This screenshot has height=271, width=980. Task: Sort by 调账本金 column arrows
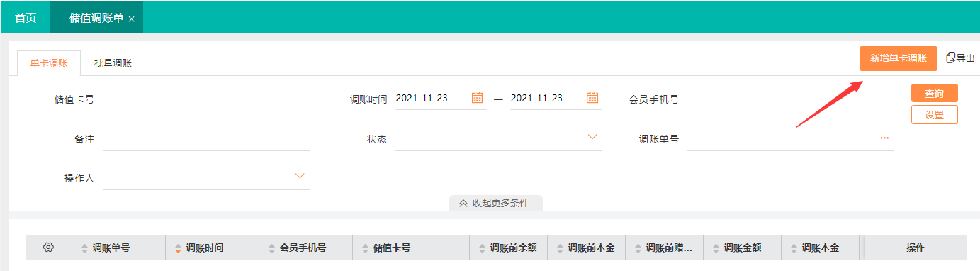pyautogui.click(x=794, y=248)
